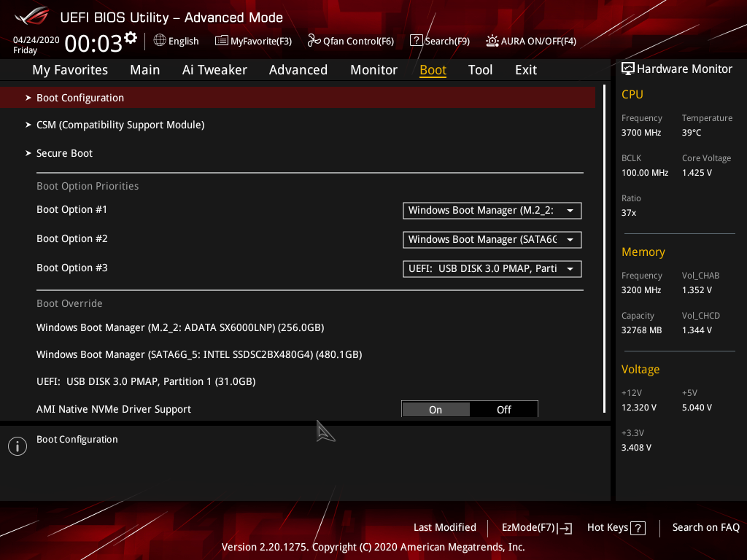Click +12V voltage value 12.320 V
Screen dimensions: 747x560
[638, 408]
